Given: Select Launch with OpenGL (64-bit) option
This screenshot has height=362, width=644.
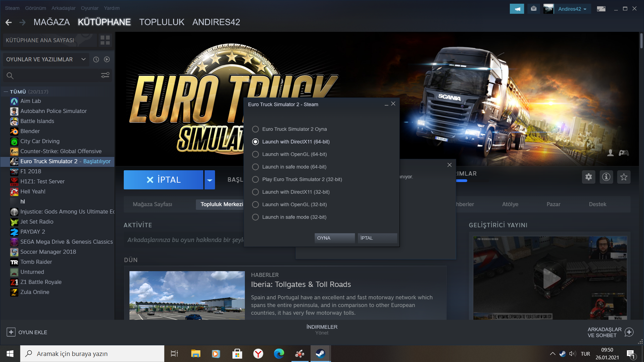Looking at the screenshot, I should pyautogui.click(x=256, y=154).
